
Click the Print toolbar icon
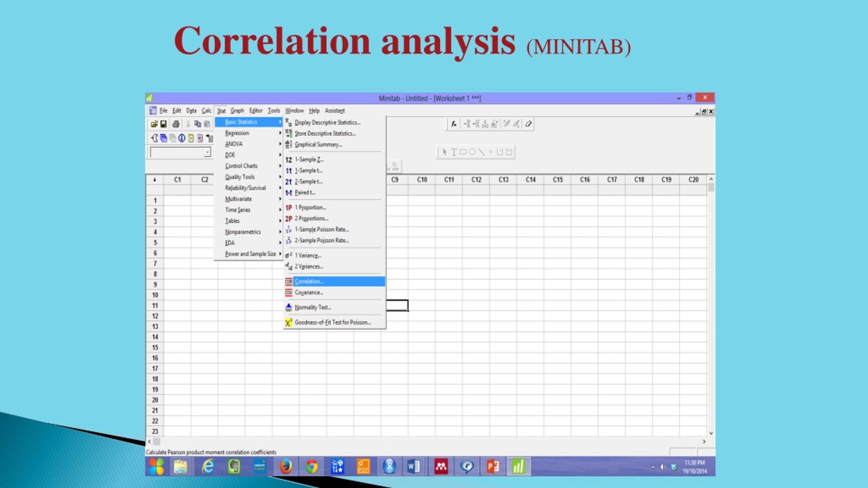pyautogui.click(x=175, y=125)
